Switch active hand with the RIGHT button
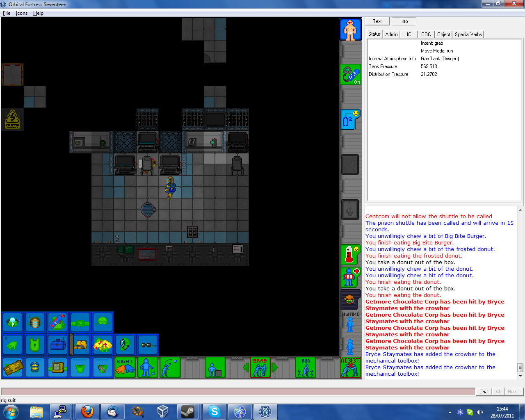The image size is (525, 420). coord(125,367)
